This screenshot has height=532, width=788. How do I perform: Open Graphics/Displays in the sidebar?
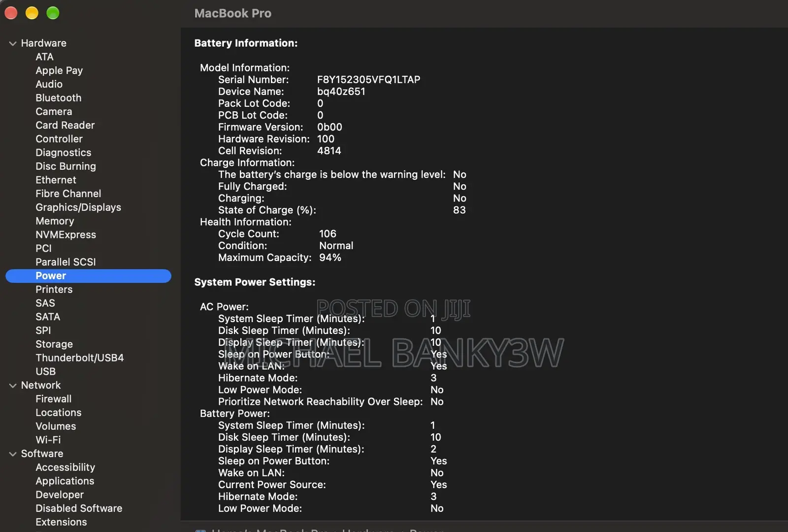pos(78,207)
